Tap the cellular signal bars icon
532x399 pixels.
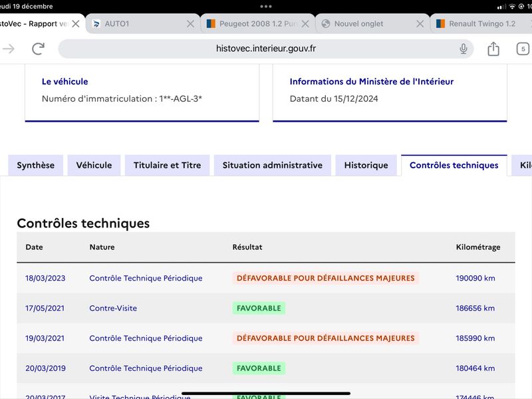coord(501,7)
